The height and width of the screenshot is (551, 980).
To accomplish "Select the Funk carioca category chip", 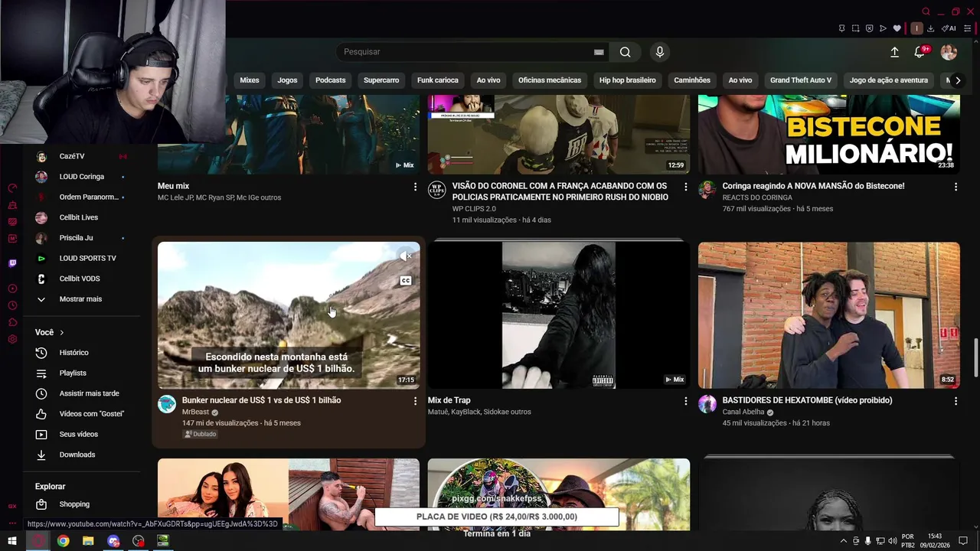I will [x=438, y=80].
